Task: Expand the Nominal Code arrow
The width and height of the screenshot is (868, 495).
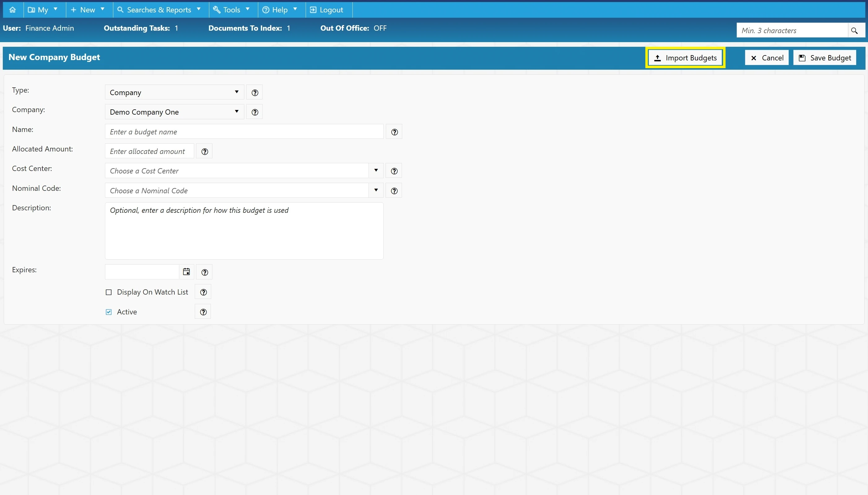Action: 376,191
